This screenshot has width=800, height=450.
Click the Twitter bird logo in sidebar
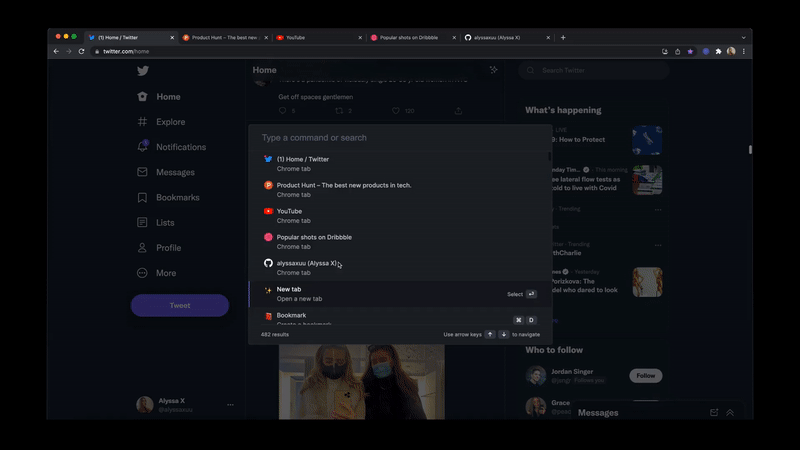143,71
